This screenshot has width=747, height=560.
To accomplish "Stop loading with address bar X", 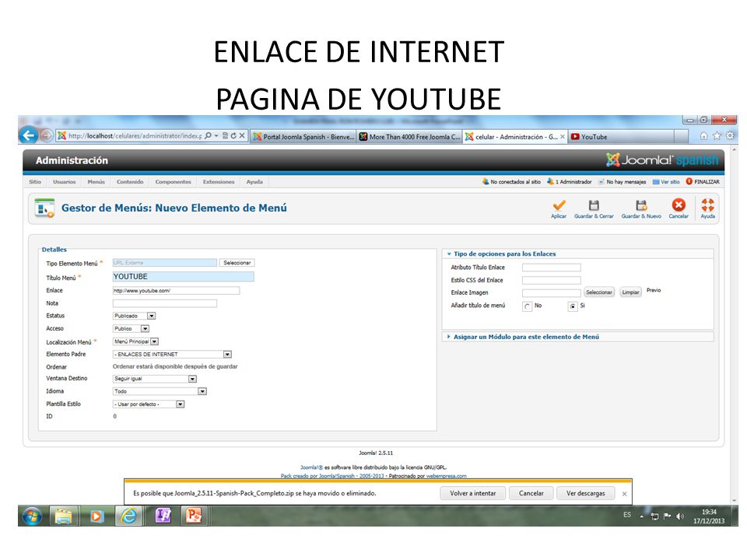I will pyautogui.click(x=242, y=135).
